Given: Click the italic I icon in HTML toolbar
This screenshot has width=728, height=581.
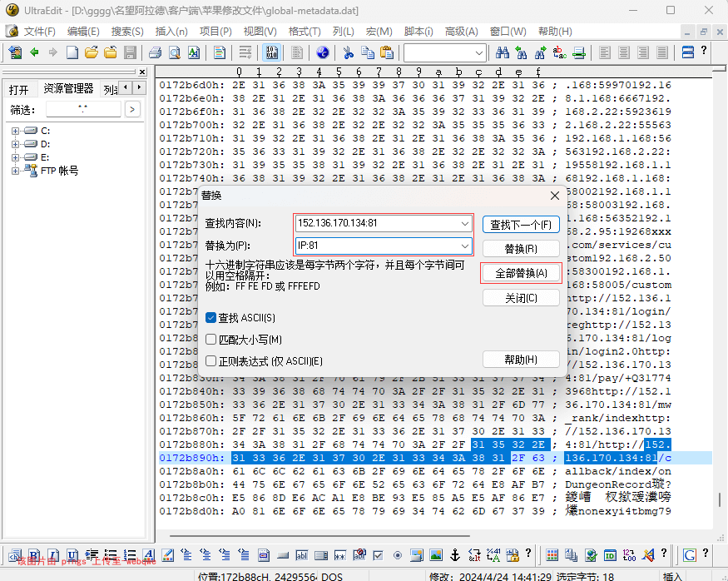Looking at the screenshot, I should [53, 554].
